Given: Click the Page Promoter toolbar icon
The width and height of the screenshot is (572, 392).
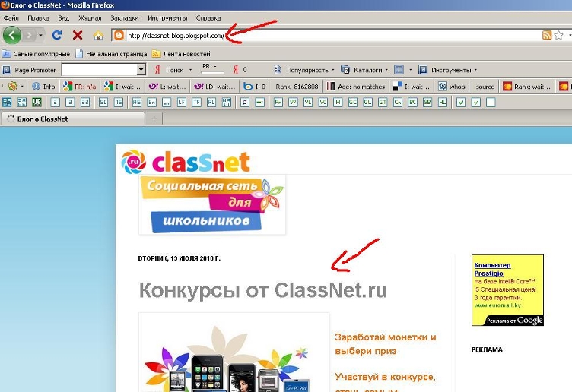Looking at the screenshot, I should 7,70.
